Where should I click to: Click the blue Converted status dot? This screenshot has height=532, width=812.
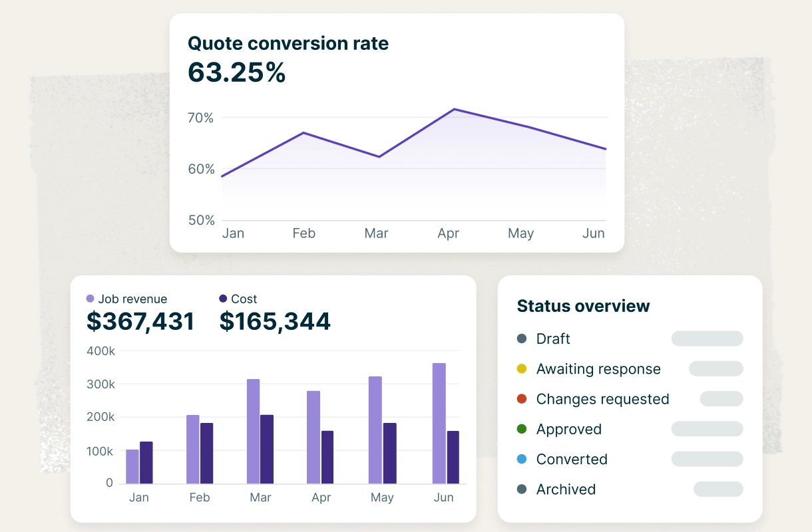pos(522,460)
